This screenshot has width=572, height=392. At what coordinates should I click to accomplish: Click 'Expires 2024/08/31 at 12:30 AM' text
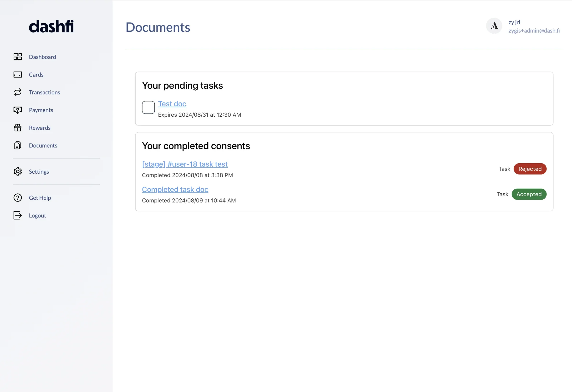click(x=200, y=115)
